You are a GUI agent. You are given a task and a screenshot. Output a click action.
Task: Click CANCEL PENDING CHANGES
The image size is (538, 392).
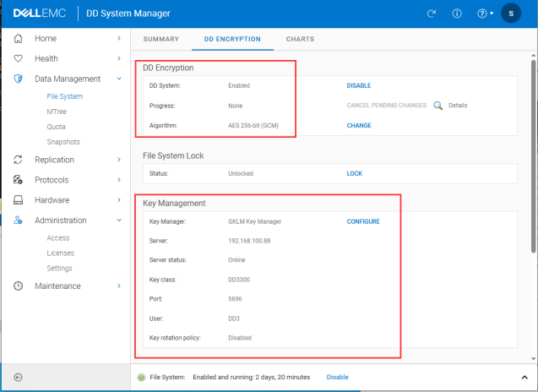pos(386,106)
